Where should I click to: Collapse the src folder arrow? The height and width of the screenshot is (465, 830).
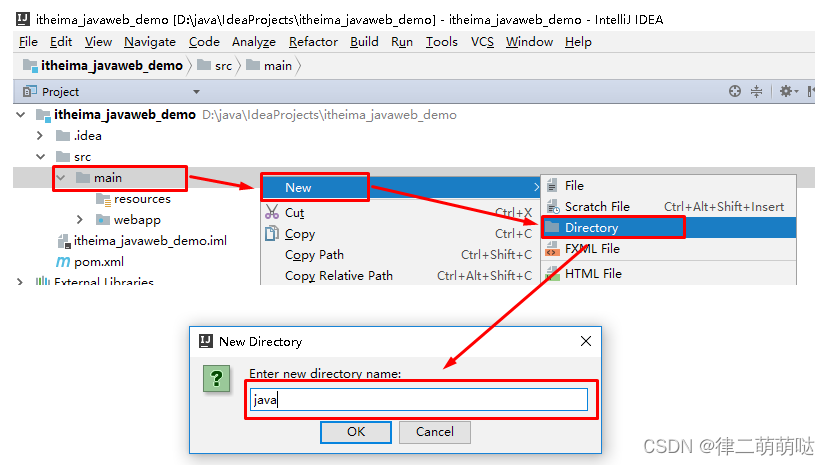coord(41,157)
